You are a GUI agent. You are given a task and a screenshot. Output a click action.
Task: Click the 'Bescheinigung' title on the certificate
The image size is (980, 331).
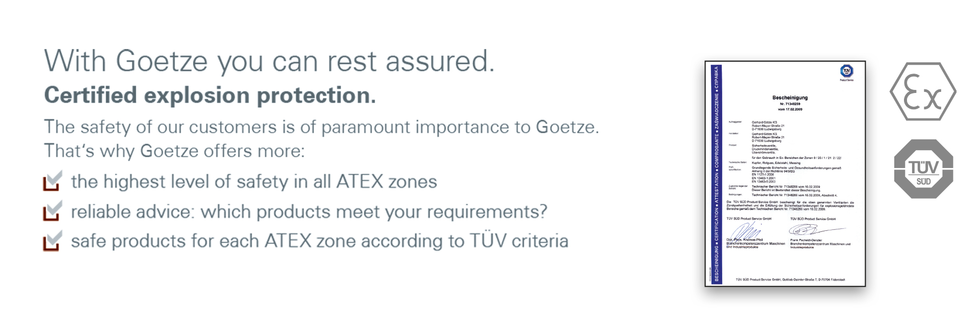point(790,98)
